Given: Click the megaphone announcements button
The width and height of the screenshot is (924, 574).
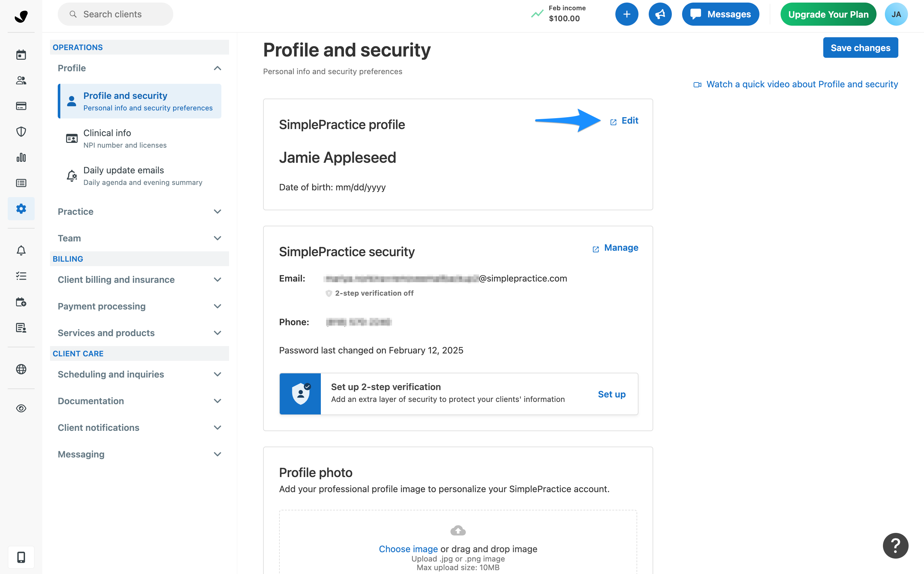Looking at the screenshot, I should click(x=660, y=14).
